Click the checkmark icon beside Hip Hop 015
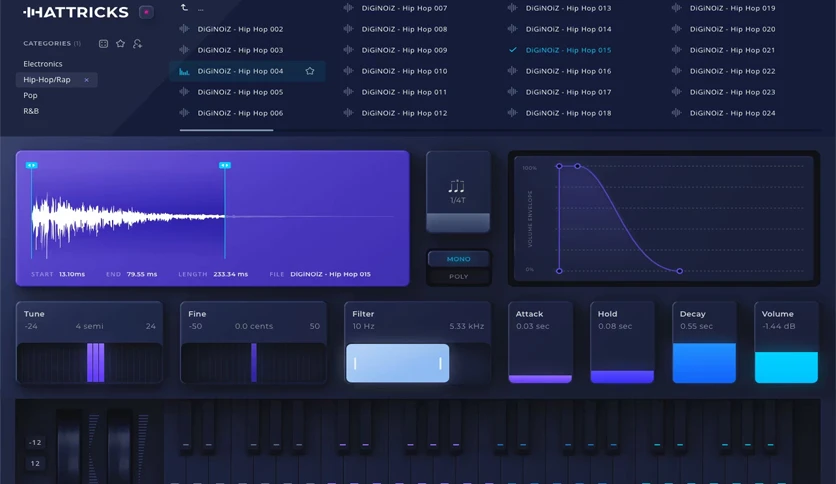The width and height of the screenshot is (836, 484). [x=512, y=50]
